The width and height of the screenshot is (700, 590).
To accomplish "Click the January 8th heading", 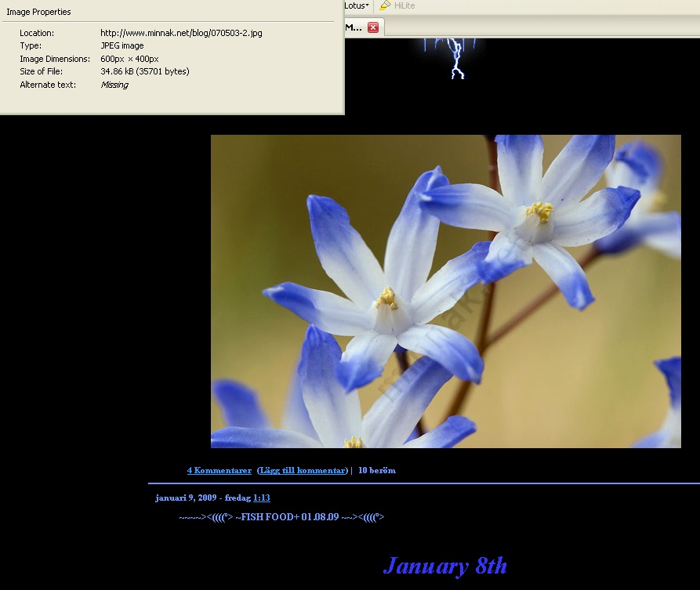I will point(444,566).
